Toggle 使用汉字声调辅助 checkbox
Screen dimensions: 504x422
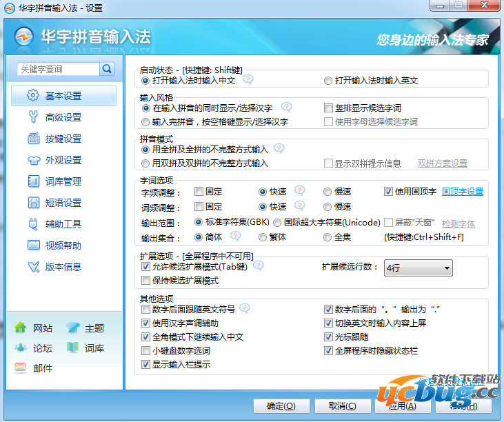point(145,323)
